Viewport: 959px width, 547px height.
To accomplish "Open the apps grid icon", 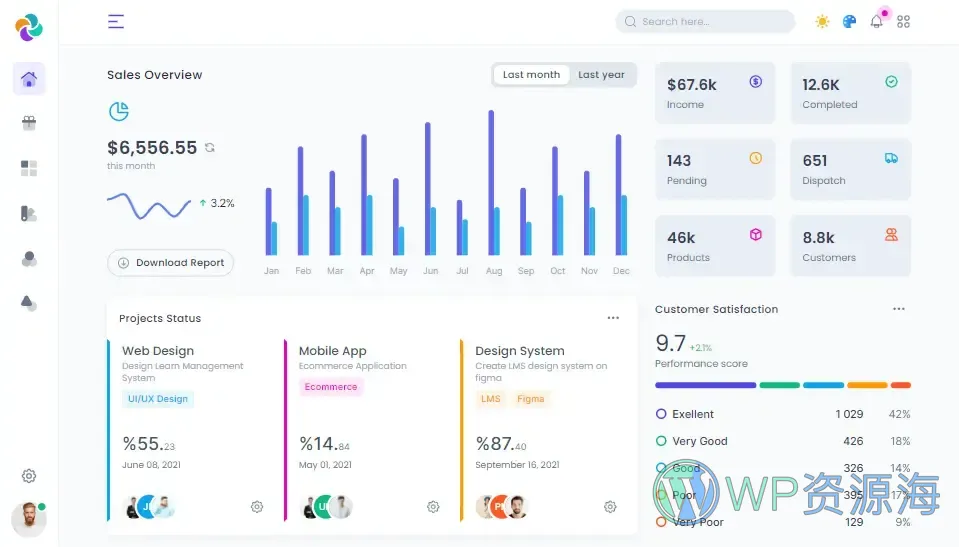I will [904, 21].
